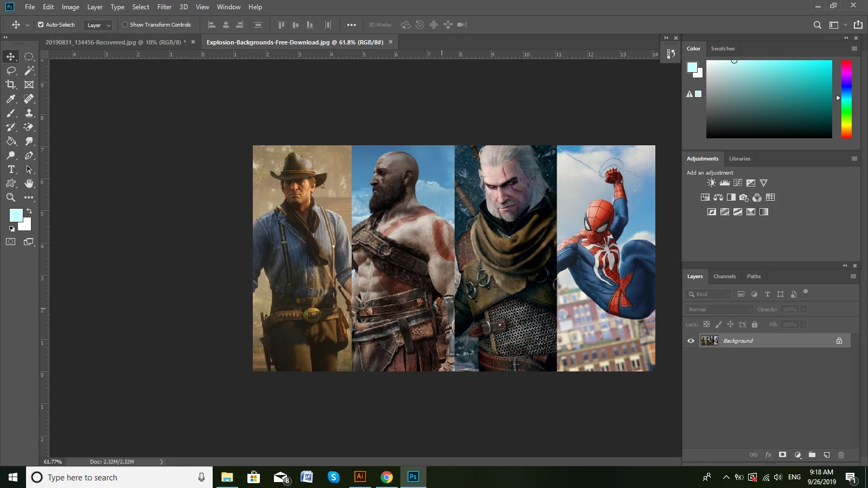Open the Adjustments panel options menu
Screen dimensions: 868x488
854,158
